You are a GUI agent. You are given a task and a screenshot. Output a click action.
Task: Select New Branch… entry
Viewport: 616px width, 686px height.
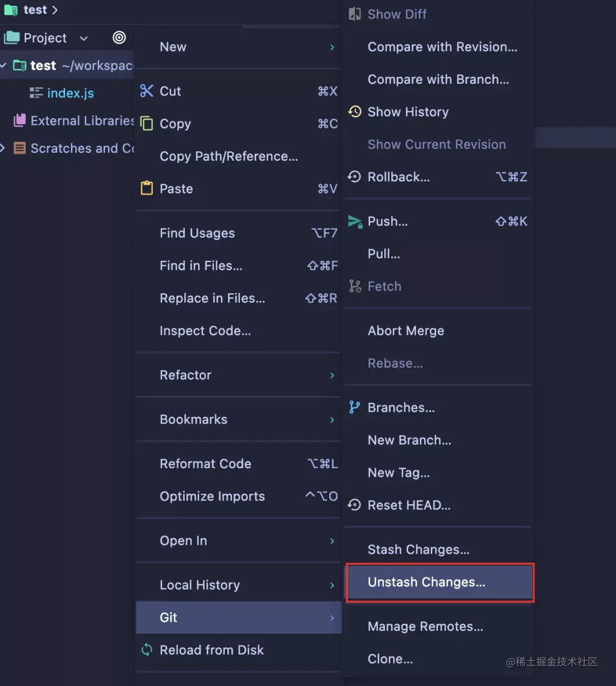coord(438,440)
